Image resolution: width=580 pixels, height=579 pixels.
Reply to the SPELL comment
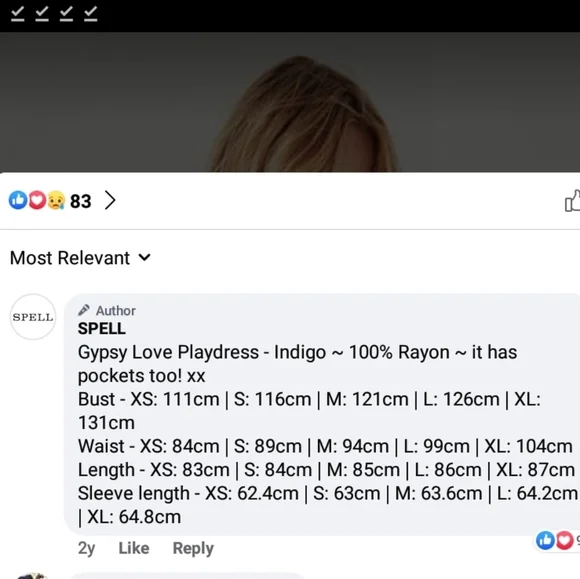pyautogui.click(x=193, y=548)
